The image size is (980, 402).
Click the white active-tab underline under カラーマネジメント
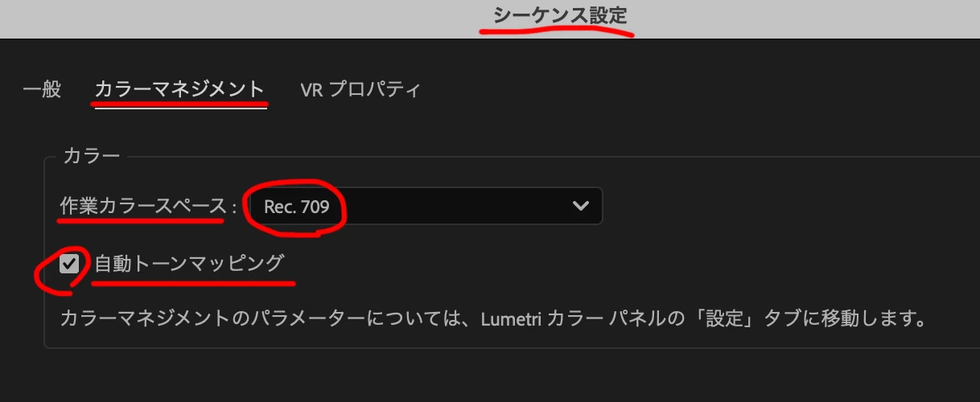180,108
